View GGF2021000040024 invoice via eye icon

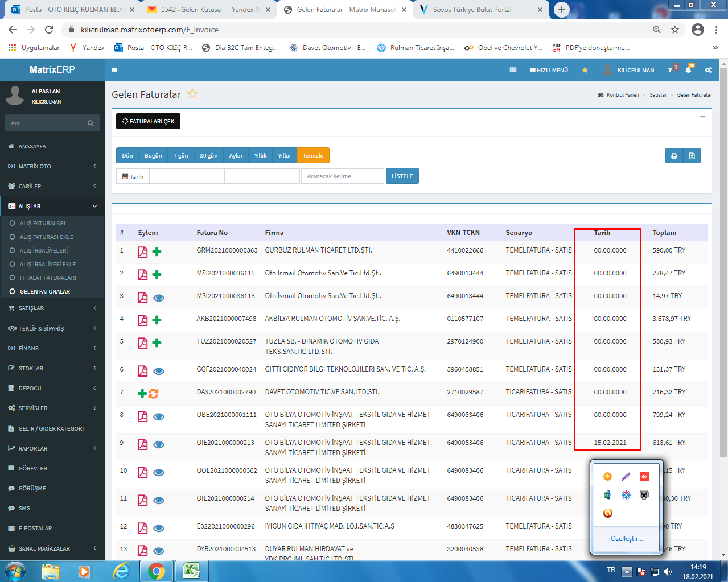coord(159,371)
